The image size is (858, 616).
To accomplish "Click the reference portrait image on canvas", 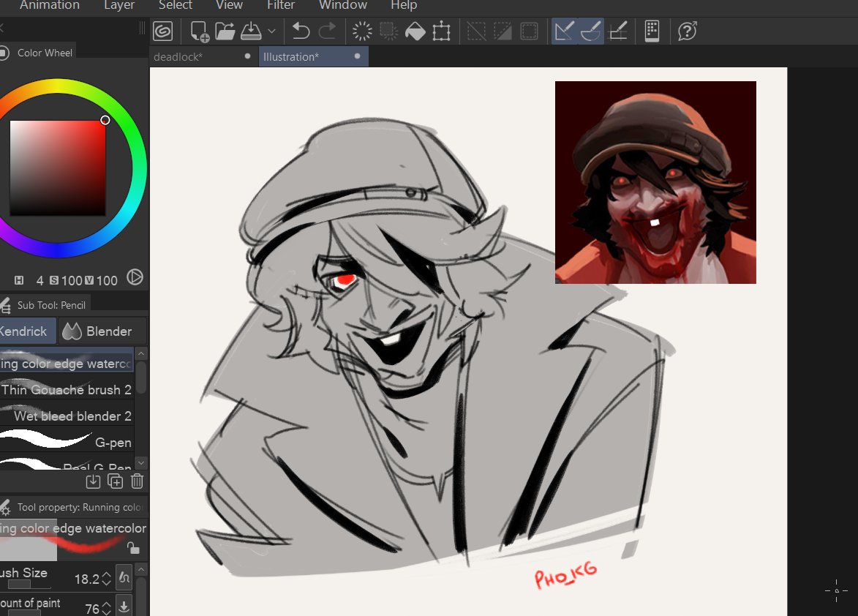I will click(655, 182).
